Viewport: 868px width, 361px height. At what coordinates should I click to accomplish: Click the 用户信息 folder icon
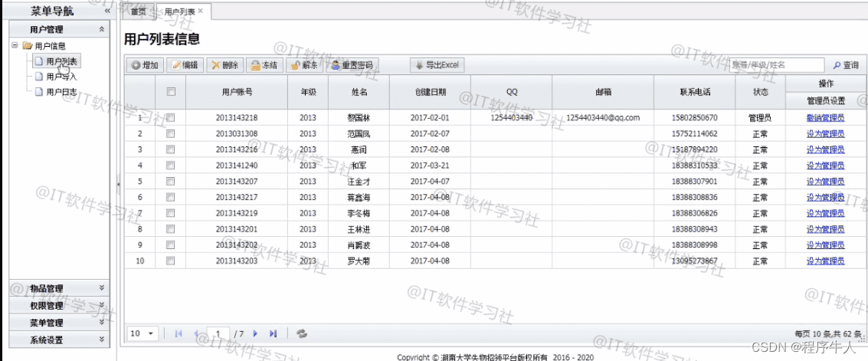[27, 46]
